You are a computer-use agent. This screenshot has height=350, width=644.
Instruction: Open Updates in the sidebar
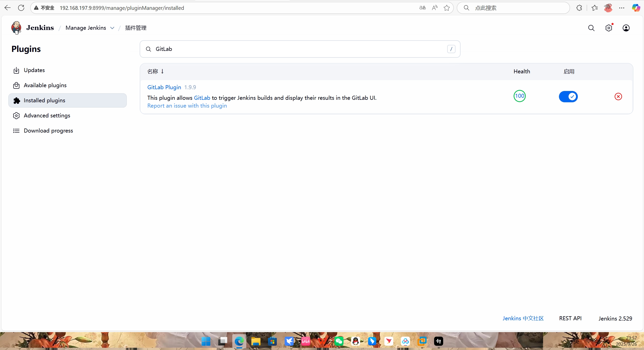click(x=67, y=70)
